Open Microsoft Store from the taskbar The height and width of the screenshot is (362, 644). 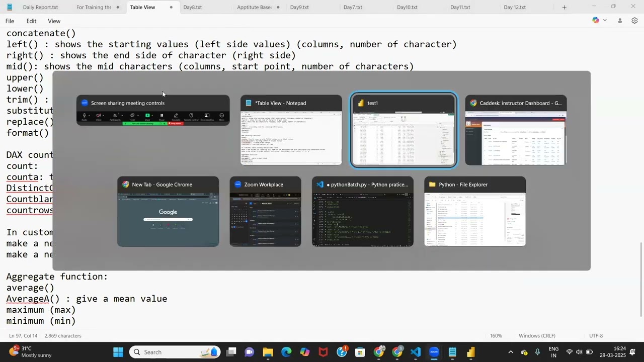click(x=360, y=352)
